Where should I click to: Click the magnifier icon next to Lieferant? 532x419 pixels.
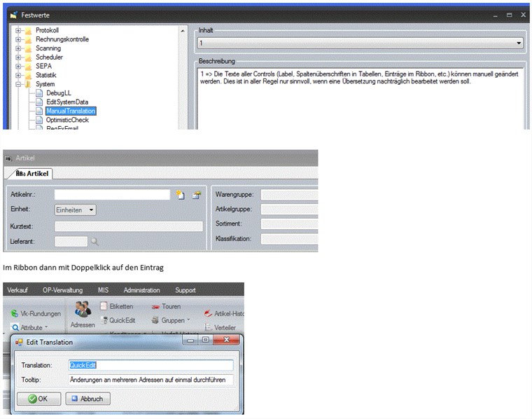(95, 242)
